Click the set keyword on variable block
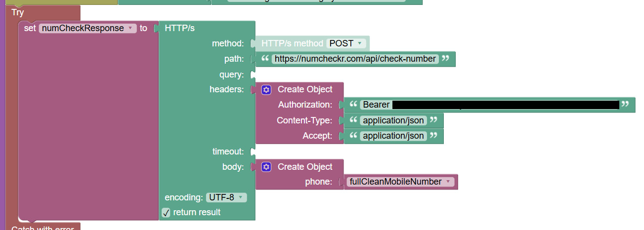Viewport: 644px width, 230px height. 30,28
